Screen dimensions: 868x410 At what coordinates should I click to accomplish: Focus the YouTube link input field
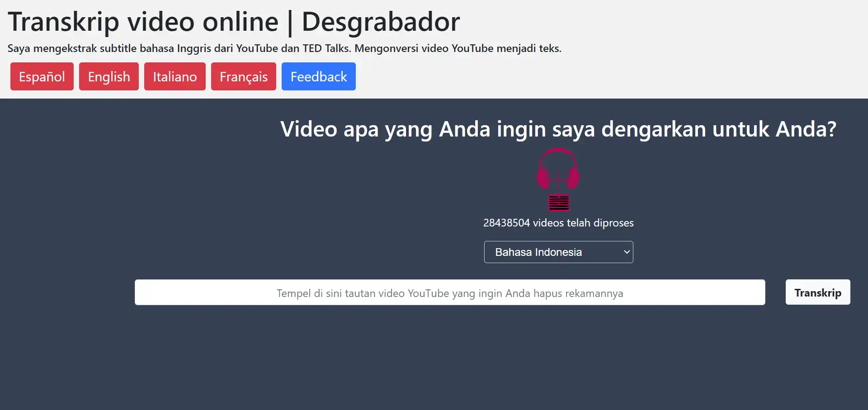(450, 292)
